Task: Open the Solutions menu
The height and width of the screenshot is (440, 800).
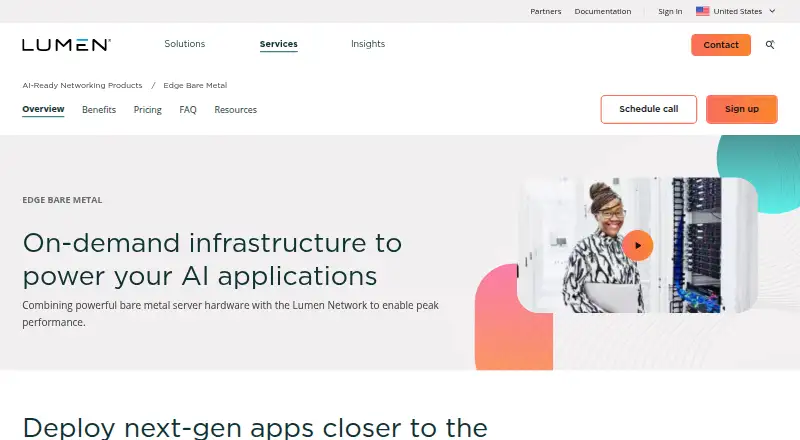Action: pos(185,44)
